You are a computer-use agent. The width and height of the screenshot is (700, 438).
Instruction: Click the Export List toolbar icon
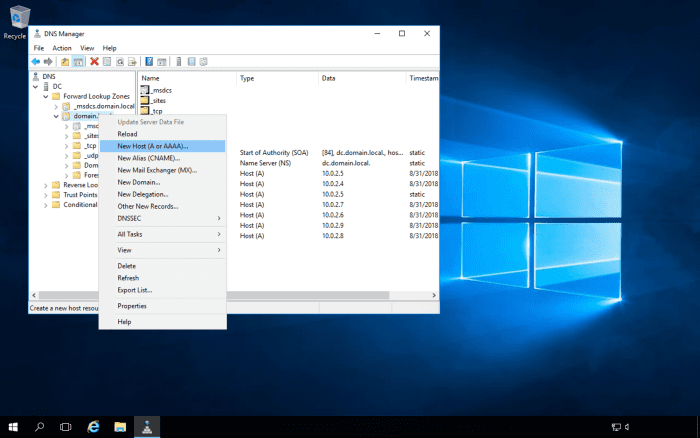click(132, 62)
